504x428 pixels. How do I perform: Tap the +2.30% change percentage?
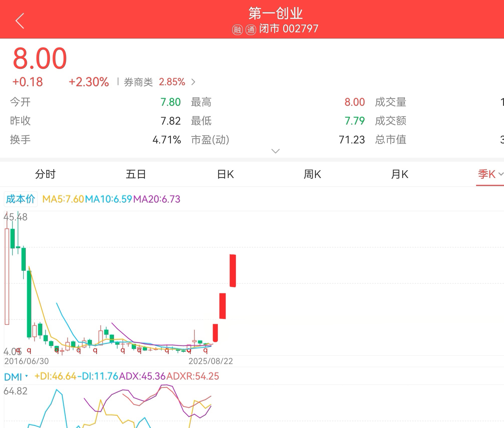89,82
